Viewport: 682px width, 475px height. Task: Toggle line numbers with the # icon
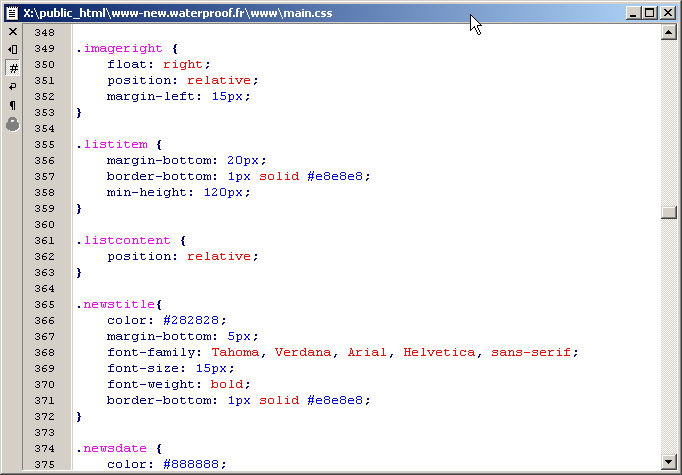pos(13,68)
